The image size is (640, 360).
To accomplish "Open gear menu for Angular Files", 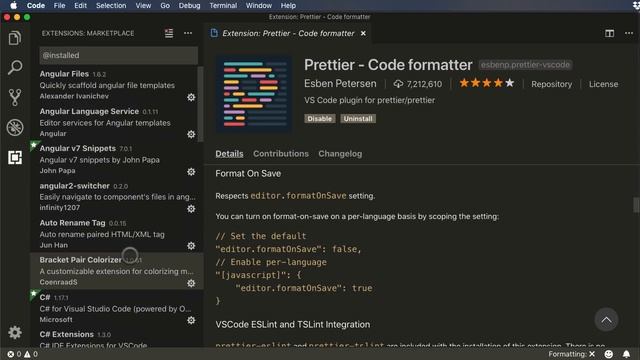I will pyautogui.click(x=191, y=97).
